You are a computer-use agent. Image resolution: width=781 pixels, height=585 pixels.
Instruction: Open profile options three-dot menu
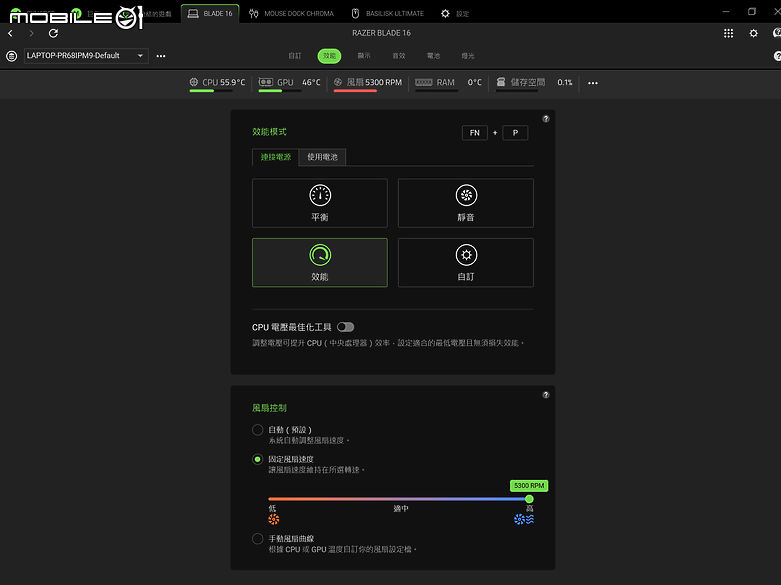coord(161,56)
